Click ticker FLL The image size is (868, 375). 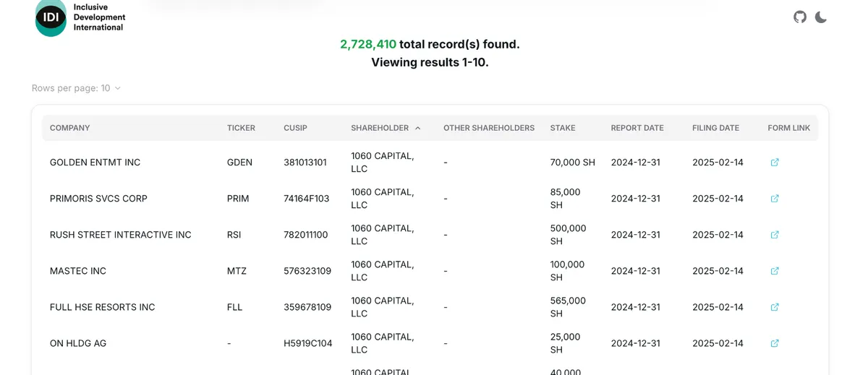(x=235, y=307)
